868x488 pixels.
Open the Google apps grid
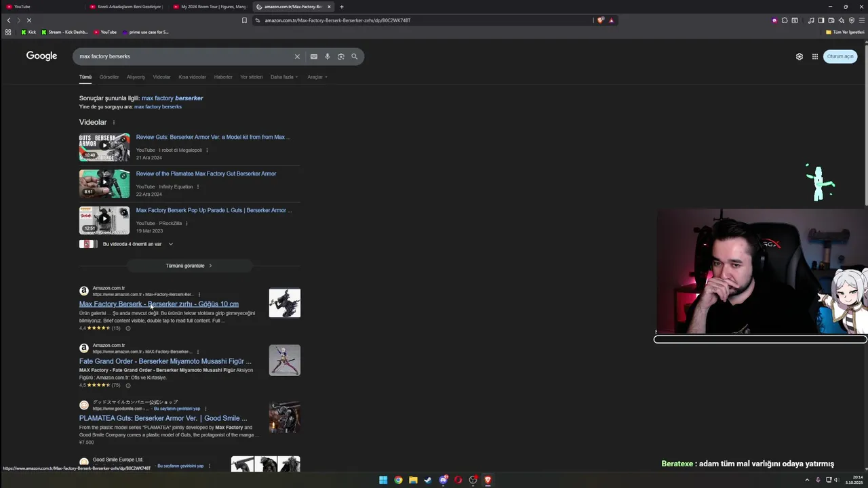pyautogui.click(x=815, y=56)
